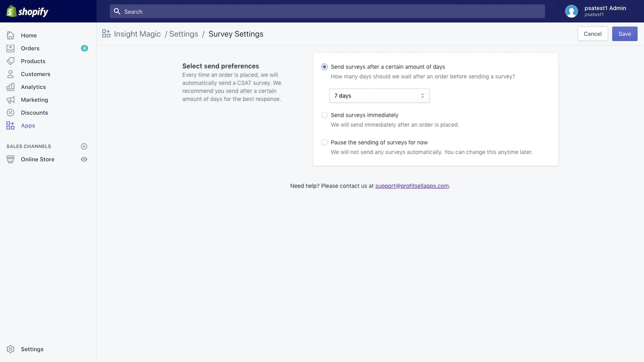The image size is (644, 362).
Task: Click the Customers person icon
Action: (10, 74)
